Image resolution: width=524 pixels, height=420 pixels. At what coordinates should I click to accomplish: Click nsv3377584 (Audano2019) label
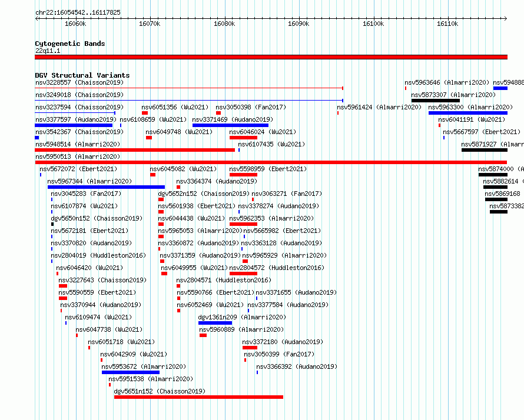288,305
